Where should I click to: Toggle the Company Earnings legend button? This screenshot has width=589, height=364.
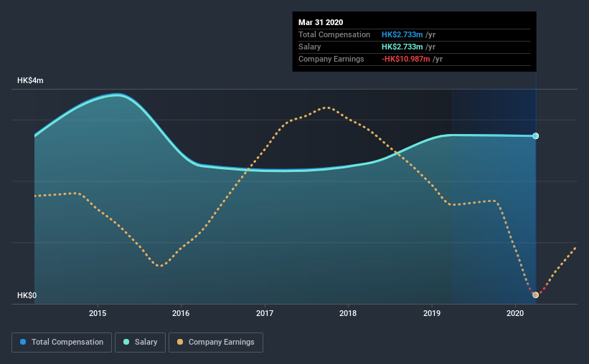(x=216, y=343)
